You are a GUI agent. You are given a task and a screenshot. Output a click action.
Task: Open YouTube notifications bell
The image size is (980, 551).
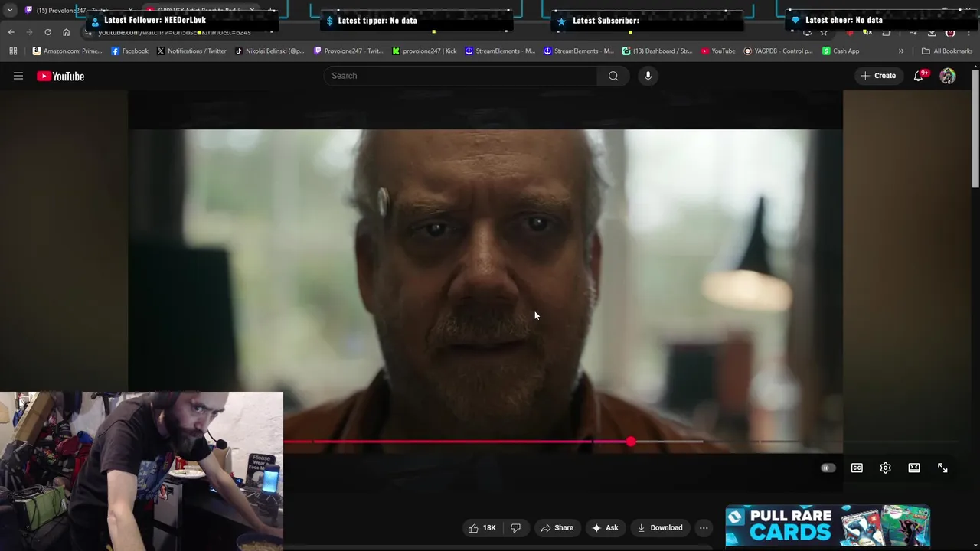tap(919, 76)
